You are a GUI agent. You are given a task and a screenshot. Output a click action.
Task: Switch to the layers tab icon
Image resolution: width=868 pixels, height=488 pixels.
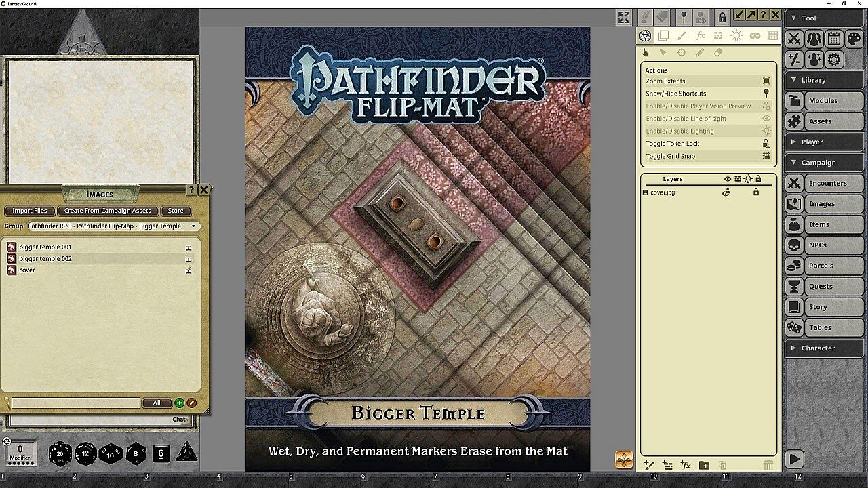663,36
